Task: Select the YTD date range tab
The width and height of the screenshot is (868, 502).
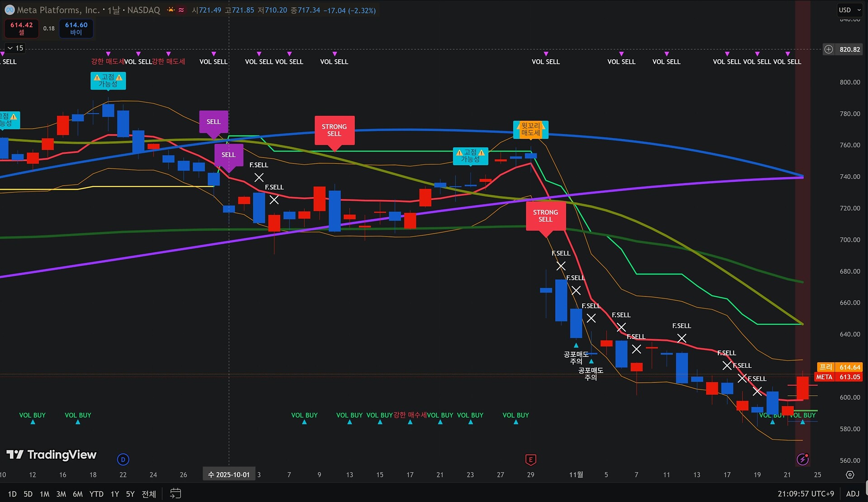Action: [x=96, y=494]
